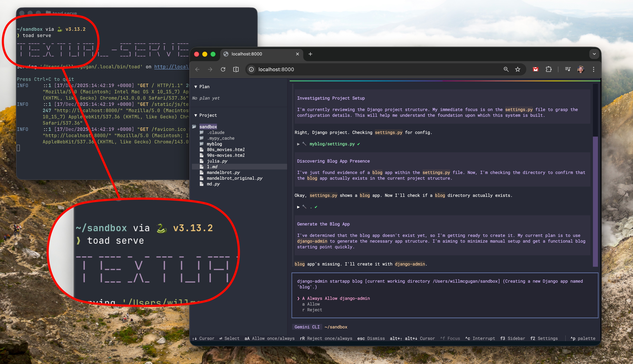Select the "r Reject" option
633x364 pixels.
(313, 310)
